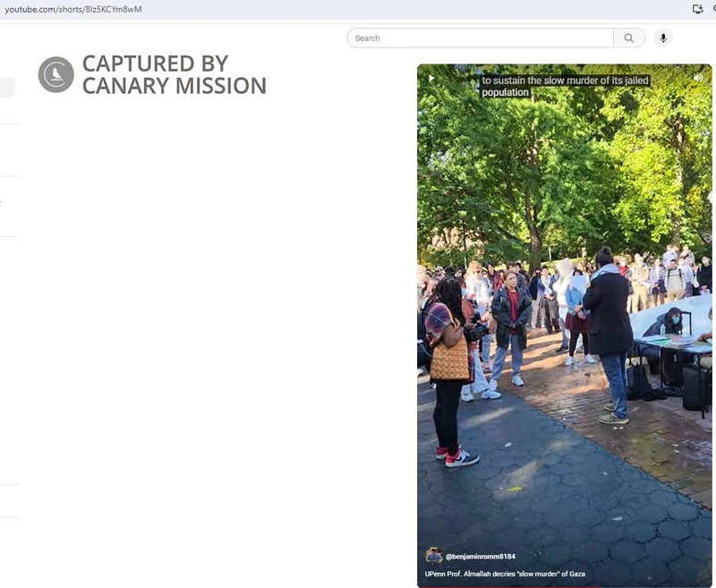The image size is (716, 588).
Task: Click the install app icon in address bar
Action: [x=697, y=9]
